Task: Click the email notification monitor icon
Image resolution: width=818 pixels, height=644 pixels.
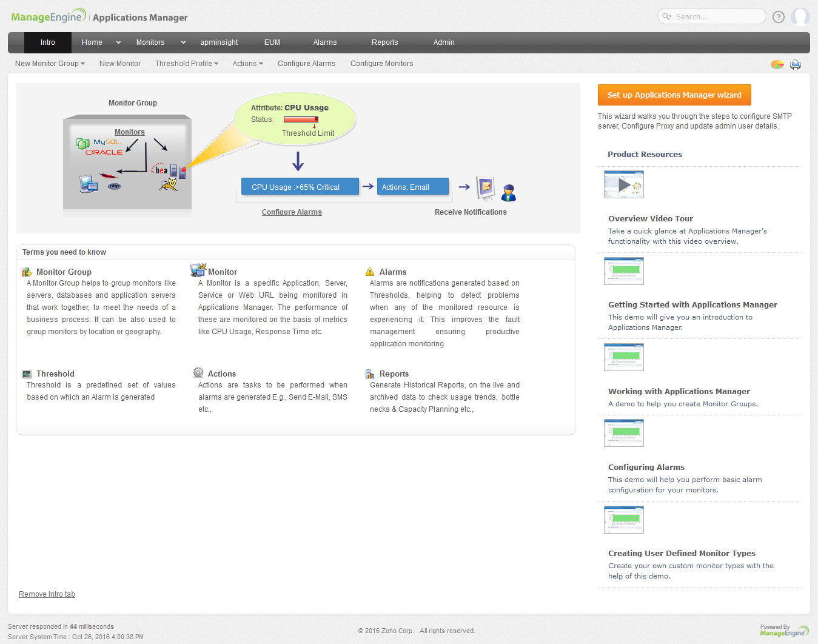Action: [486, 189]
